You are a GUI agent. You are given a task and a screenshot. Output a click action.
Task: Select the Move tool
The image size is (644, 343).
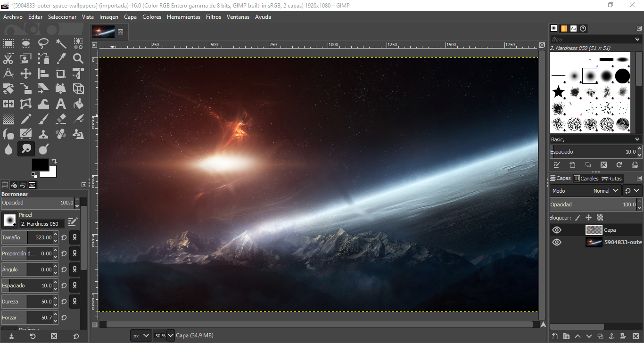(x=26, y=73)
